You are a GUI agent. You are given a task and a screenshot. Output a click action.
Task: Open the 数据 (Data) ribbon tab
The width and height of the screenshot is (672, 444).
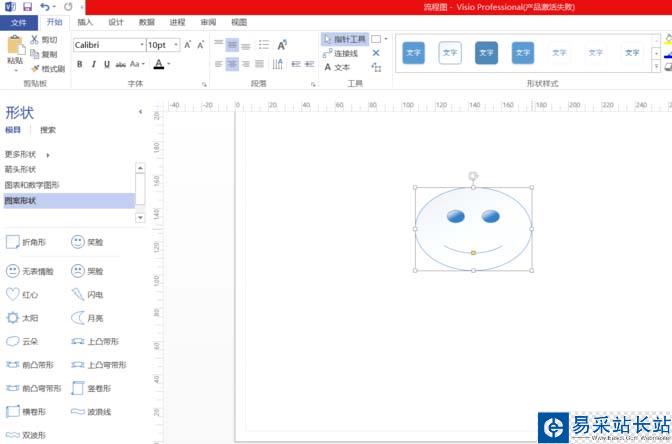click(147, 22)
